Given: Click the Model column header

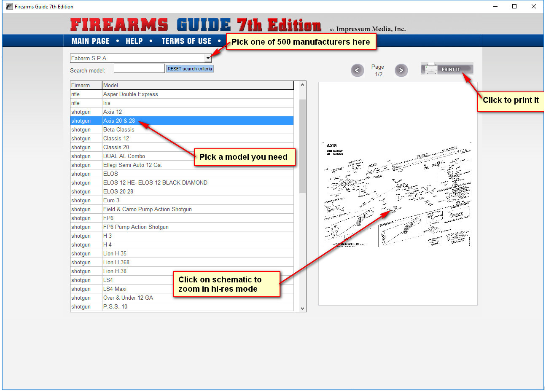Looking at the screenshot, I should point(197,85).
